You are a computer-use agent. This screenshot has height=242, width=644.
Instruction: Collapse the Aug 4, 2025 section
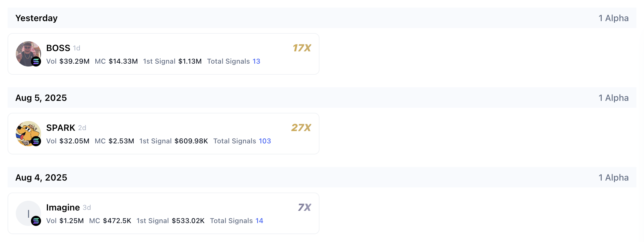pyautogui.click(x=41, y=177)
